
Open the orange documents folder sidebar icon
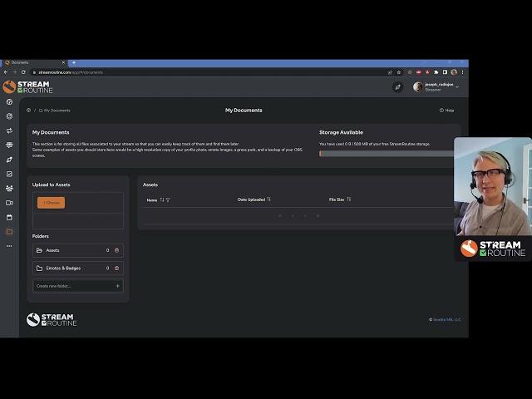tap(9, 232)
